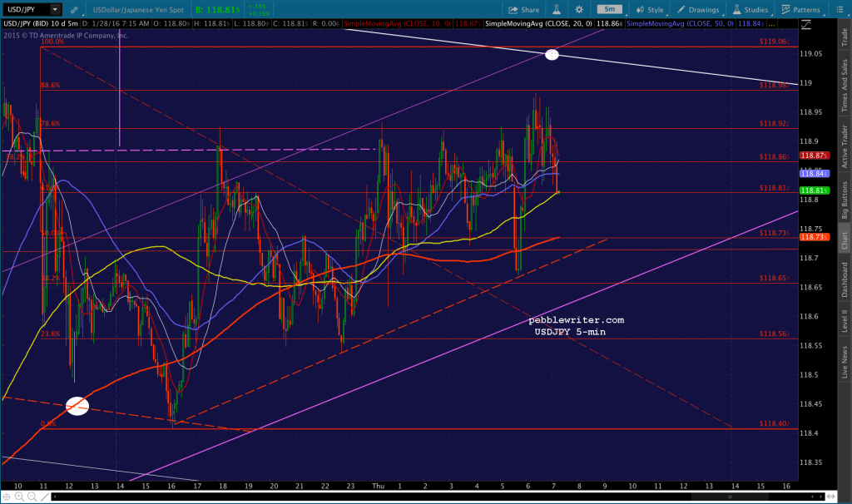Click the USD/JPY (BID) 10 d 5m header label
The image size is (852, 504).
tap(41, 24)
